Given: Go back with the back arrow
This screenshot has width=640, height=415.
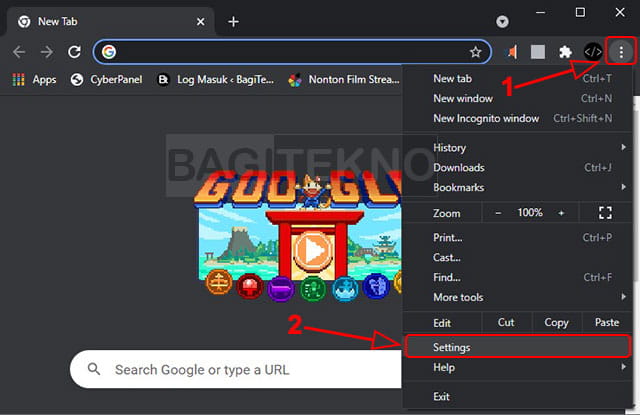Looking at the screenshot, I should 19,52.
